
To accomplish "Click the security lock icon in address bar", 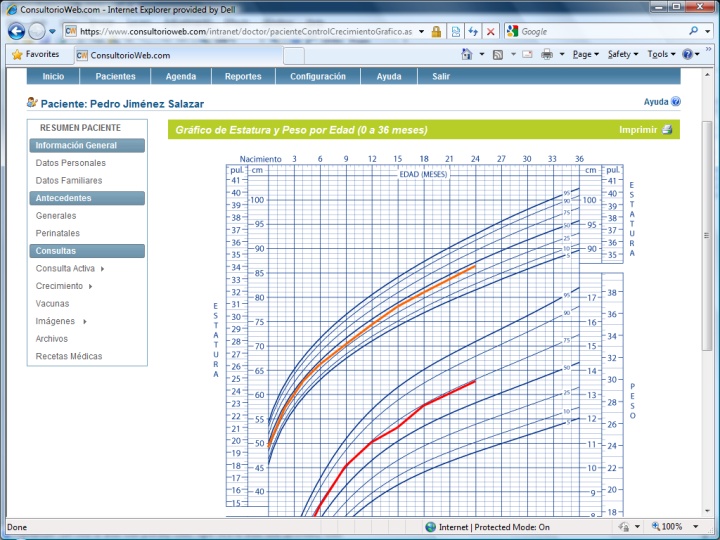I will [436, 31].
